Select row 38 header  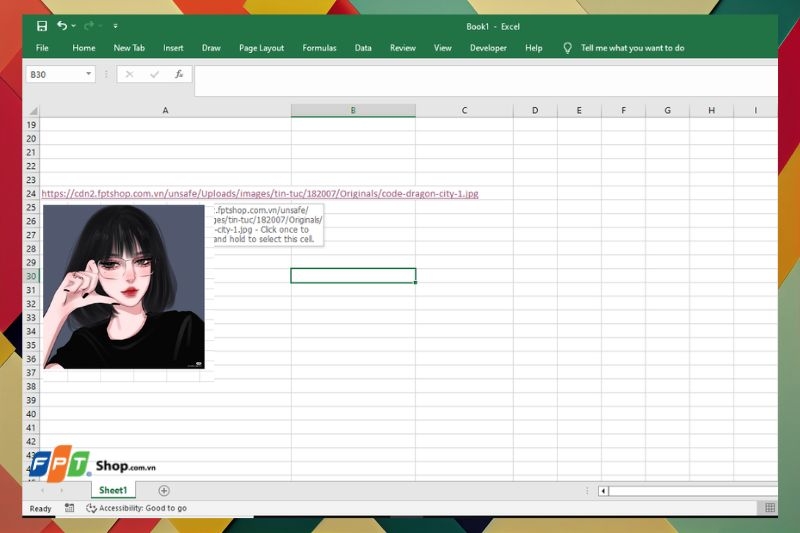tap(32, 387)
